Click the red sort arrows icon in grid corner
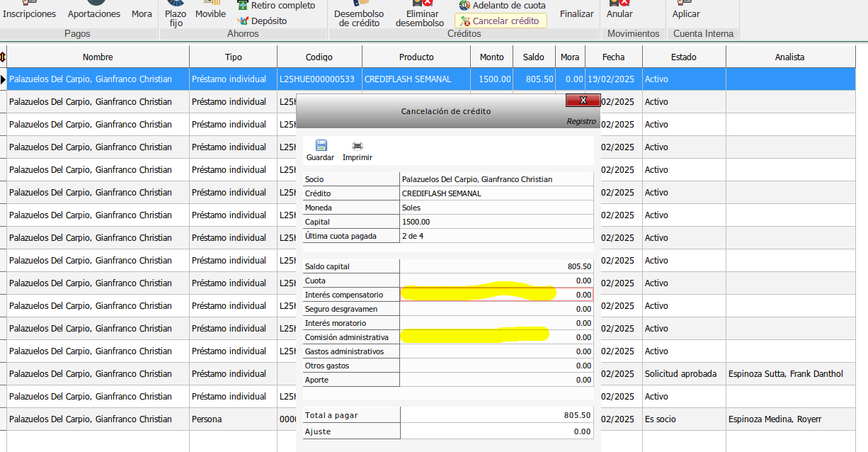Viewport: 868px width, 452px height. click(4, 57)
